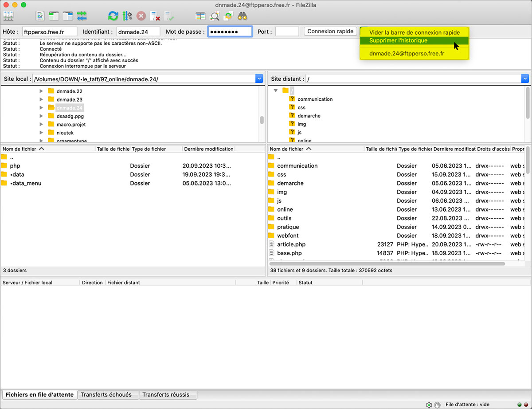Click the disconnect from server icon
This screenshot has height=409, width=532.
click(x=155, y=16)
